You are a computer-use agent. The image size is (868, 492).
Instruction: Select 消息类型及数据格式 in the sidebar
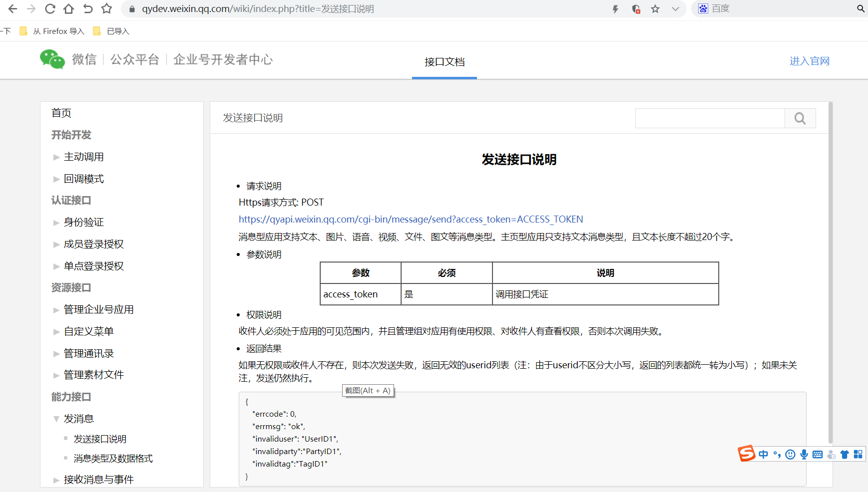click(x=113, y=458)
